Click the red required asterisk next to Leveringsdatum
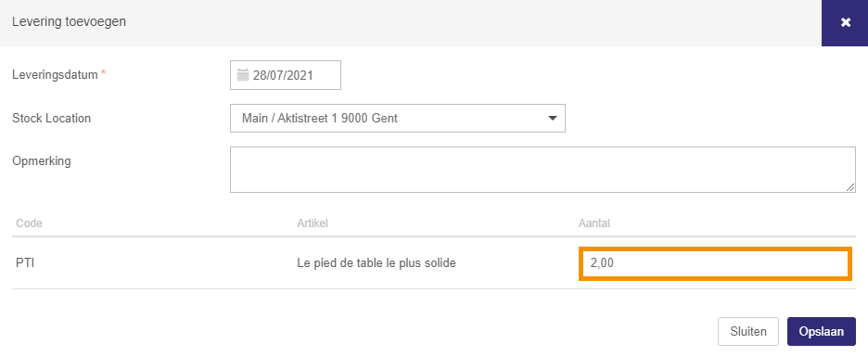The width and height of the screenshot is (868, 357). click(x=103, y=72)
